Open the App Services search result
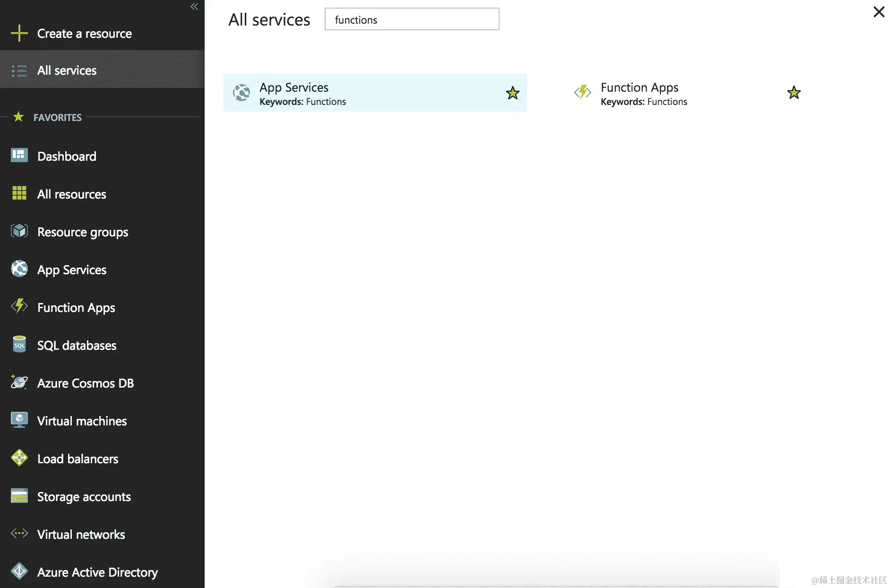Image resolution: width=890 pixels, height=588 pixels. (375, 93)
